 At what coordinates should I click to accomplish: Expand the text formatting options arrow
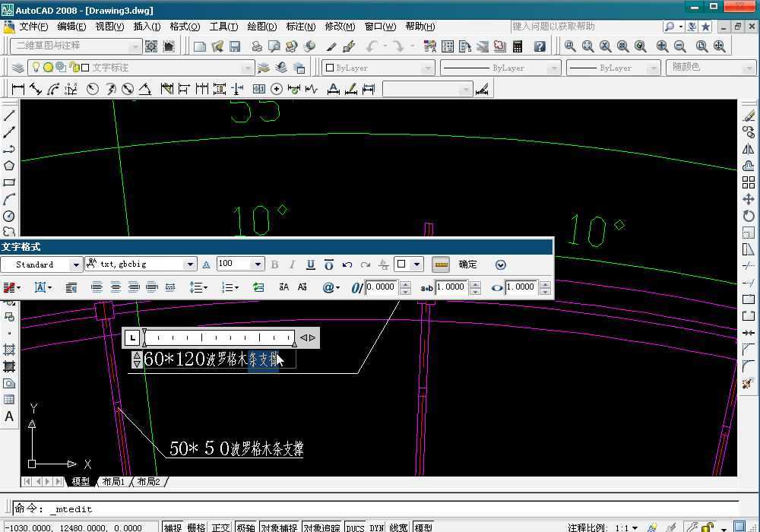(501, 264)
